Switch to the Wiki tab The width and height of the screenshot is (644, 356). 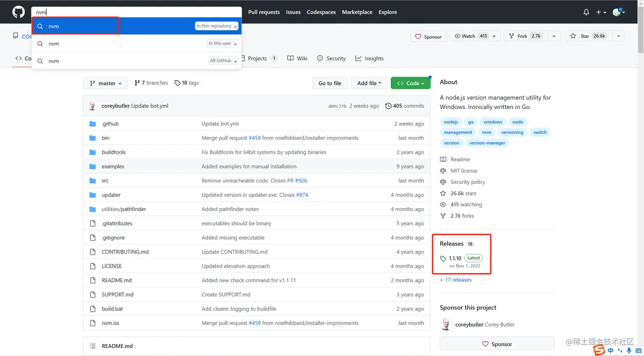(297, 58)
